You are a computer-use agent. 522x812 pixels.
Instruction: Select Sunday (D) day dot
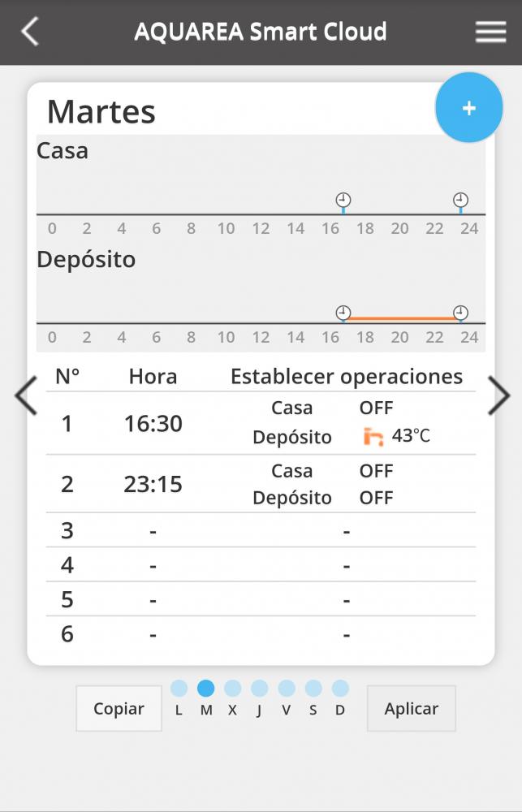(x=340, y=689)
